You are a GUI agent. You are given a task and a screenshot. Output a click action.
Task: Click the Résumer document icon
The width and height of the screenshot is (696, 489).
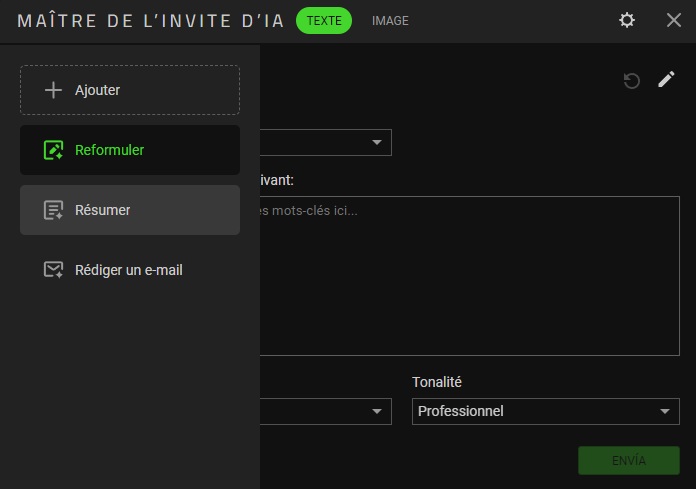54,210
